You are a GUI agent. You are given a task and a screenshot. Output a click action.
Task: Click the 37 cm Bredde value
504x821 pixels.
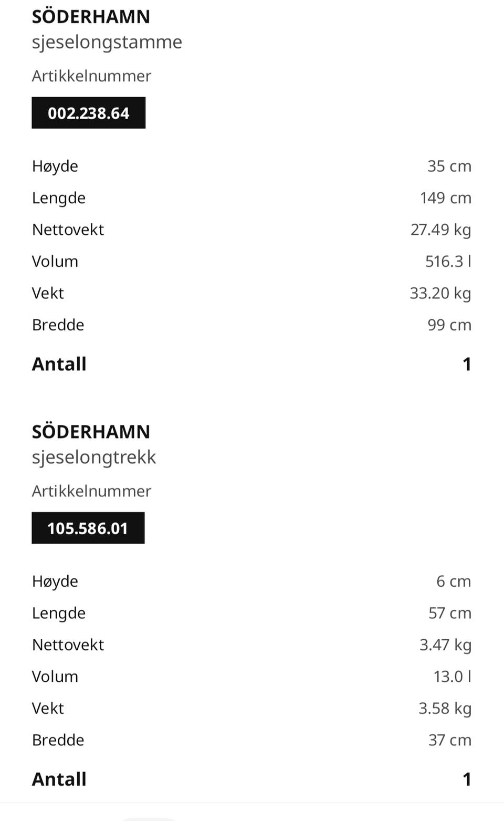coord(450,740)
